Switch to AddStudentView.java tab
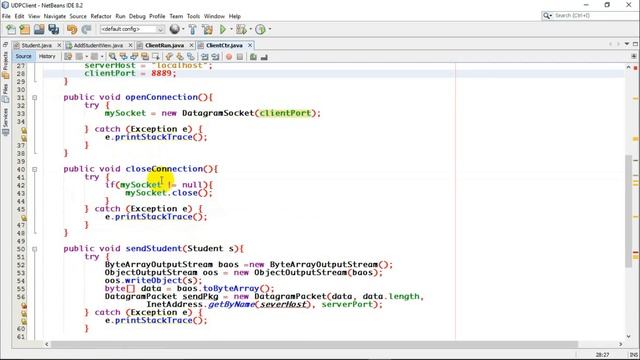This screenshot has height=360, width=640. click(98, 45)
